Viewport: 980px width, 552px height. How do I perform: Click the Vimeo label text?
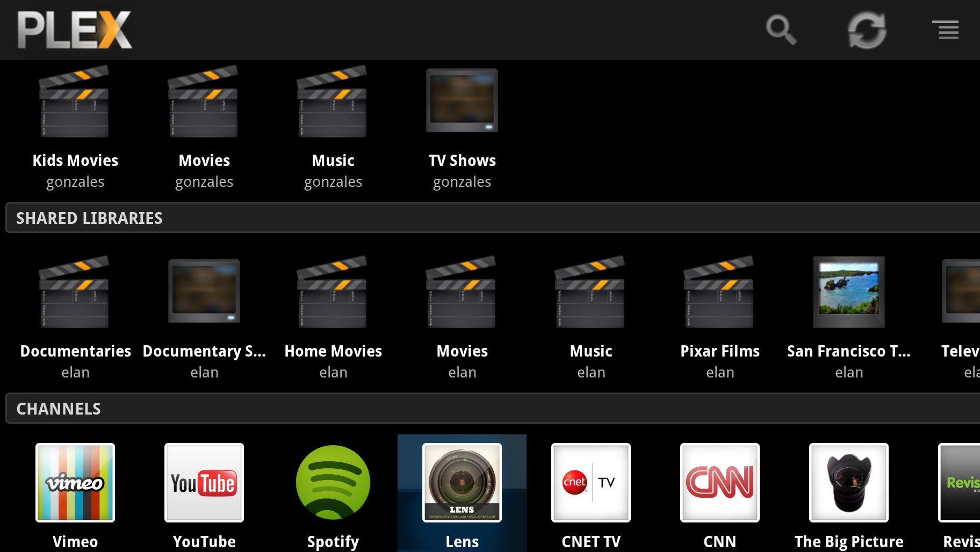coord(75,542)
